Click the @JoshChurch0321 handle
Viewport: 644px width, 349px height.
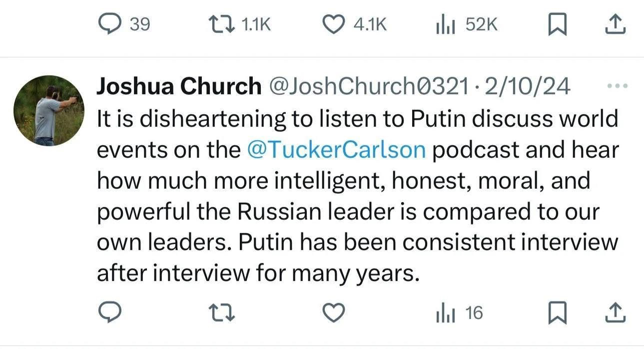pos(369,87)
